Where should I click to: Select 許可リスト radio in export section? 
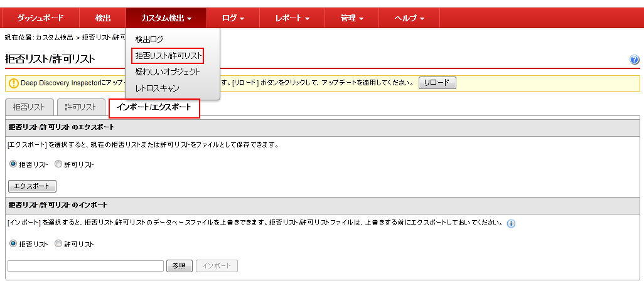[x=58, y=164]
